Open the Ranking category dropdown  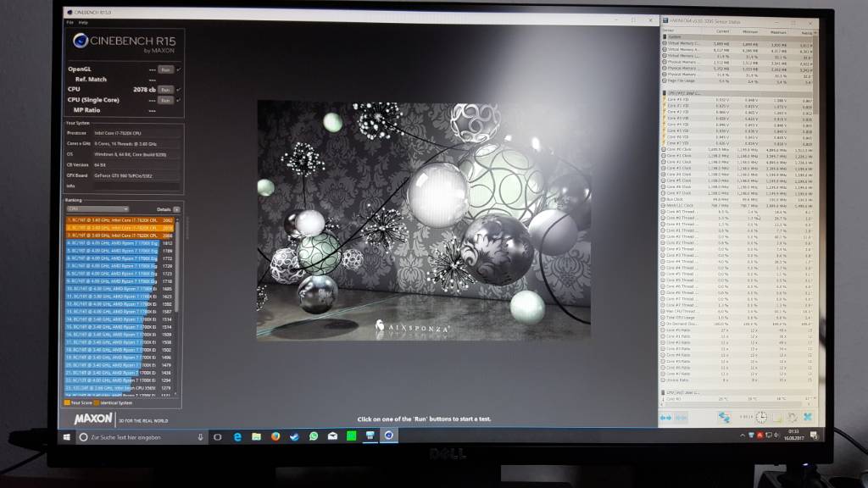pos(98,209)
